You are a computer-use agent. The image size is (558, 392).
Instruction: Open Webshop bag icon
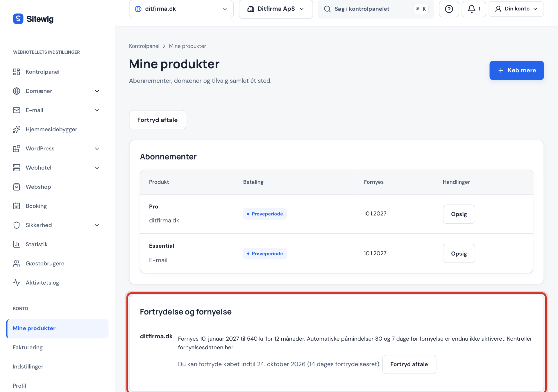pos(17,187)
